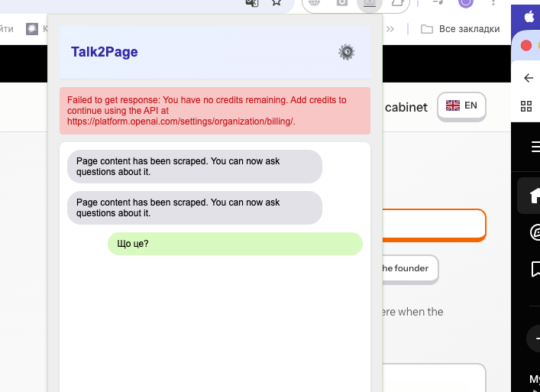The image size is (540, 392).
Task: Click the "Failed to get response" error message
Action: click(x=215, y=111)
